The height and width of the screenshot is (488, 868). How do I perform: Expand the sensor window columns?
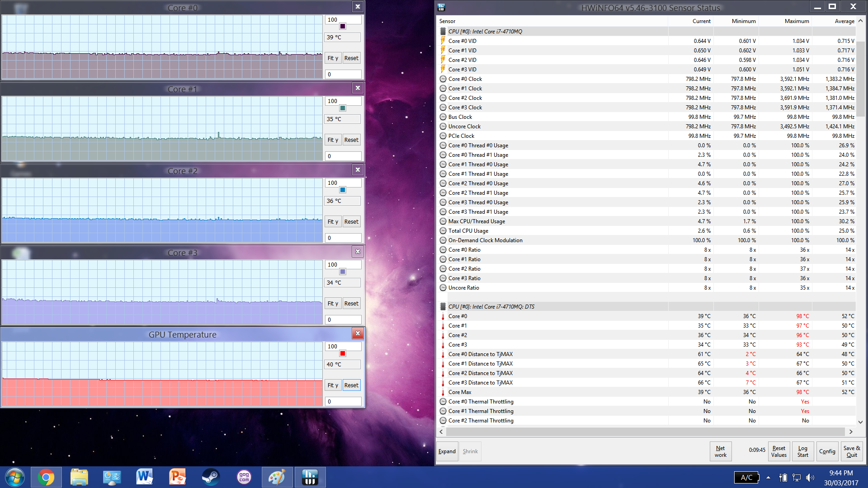pyautogui.click(x=447, y=451)
